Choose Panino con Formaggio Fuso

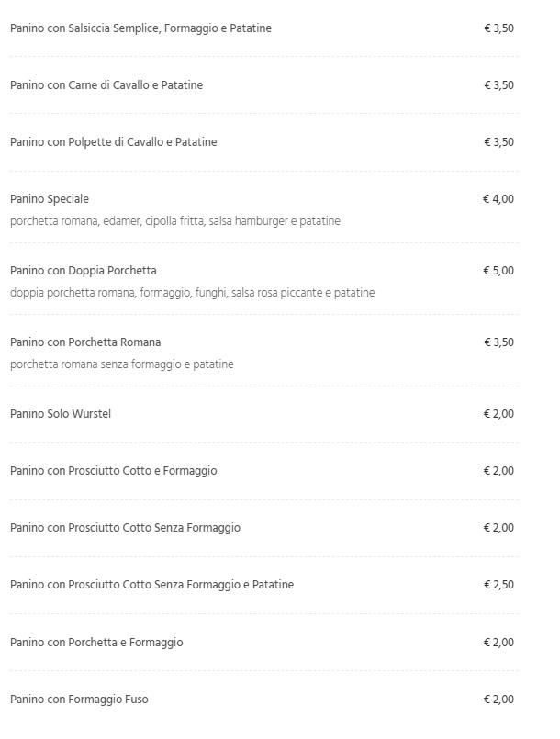point(79,700)
